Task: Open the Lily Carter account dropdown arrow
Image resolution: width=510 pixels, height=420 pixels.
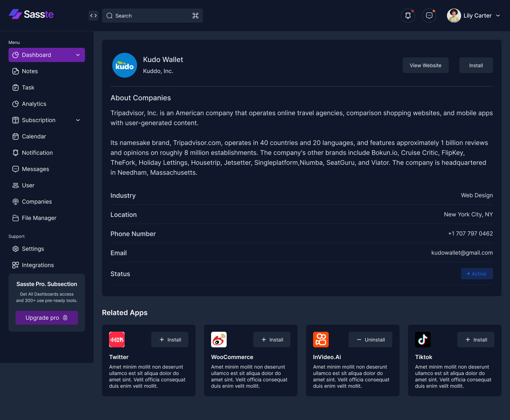Action: pyautogui.click(x=498, y=16)
